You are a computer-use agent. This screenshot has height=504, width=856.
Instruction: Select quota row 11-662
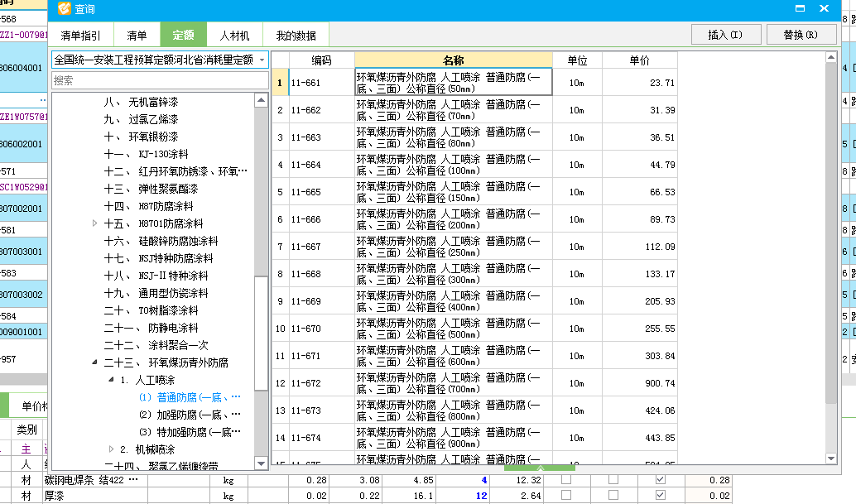474,109
